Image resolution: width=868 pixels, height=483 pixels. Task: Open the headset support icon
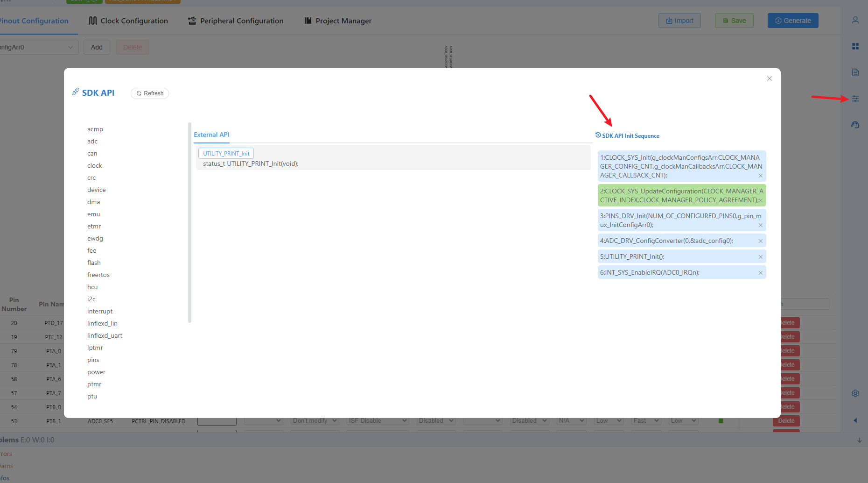[x=855, y=125]
